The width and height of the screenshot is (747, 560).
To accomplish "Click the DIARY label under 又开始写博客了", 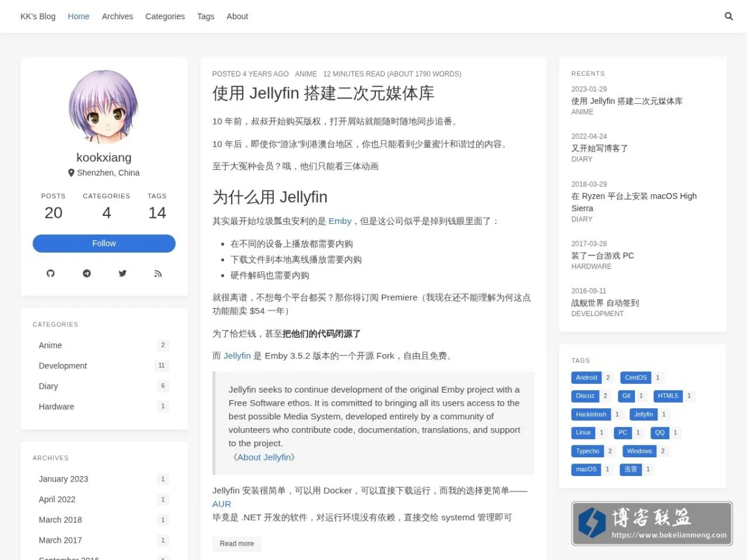I will coord(582,159).
